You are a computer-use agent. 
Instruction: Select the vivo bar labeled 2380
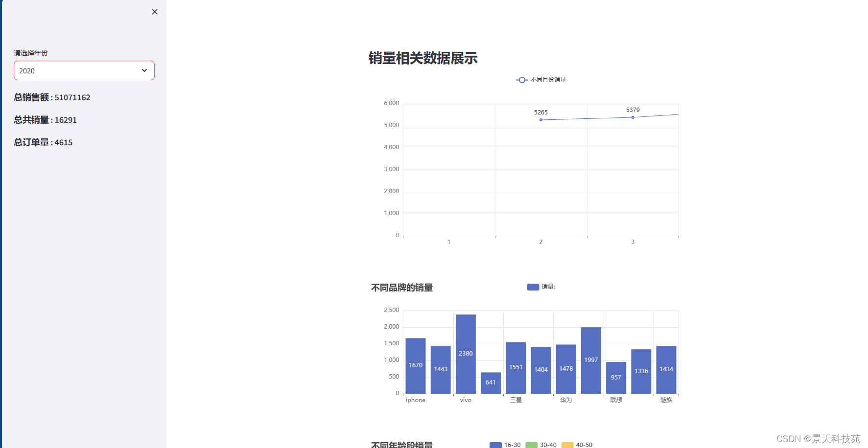466,354
